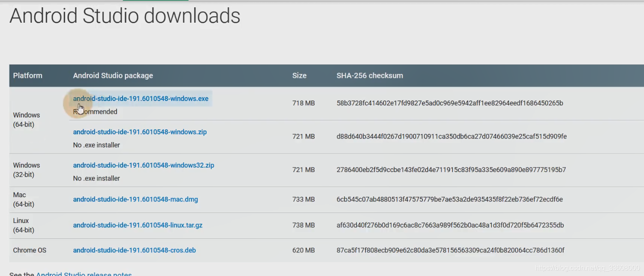Click the checksum starting with d88d640b
This screenshot has height=276, width=644.
tap(452, 137)
